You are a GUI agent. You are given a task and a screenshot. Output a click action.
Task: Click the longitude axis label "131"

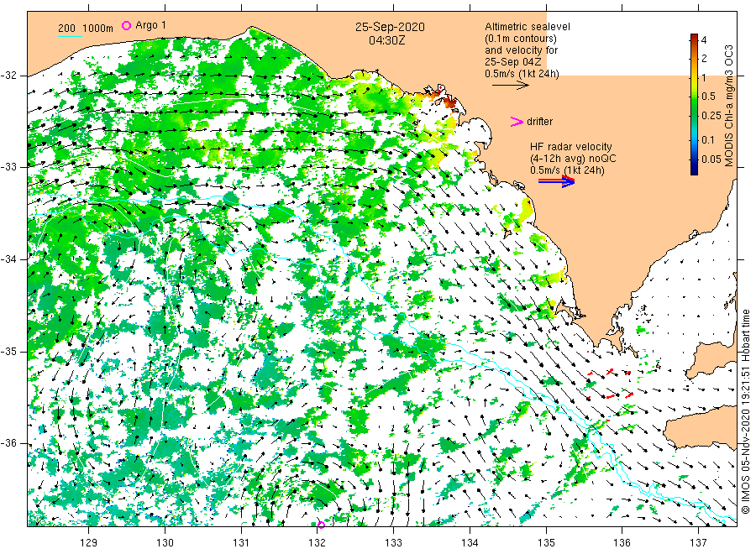(x=241, y=542)
